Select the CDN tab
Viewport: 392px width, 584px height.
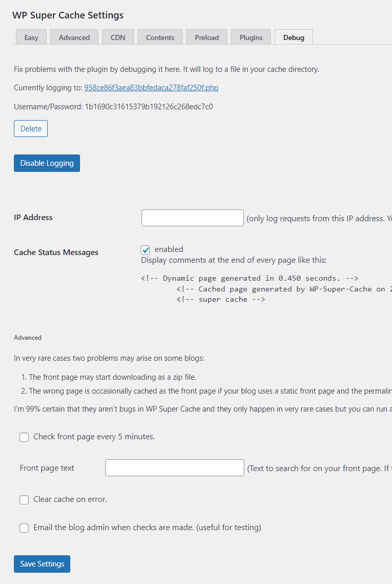(117, 37)
